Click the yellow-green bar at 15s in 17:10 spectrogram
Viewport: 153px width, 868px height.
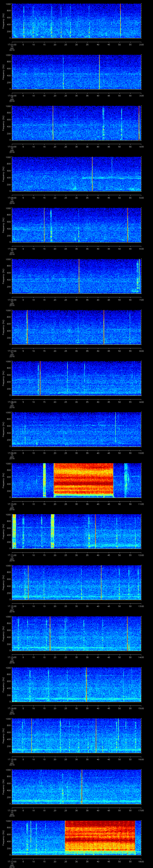(44, 480)
